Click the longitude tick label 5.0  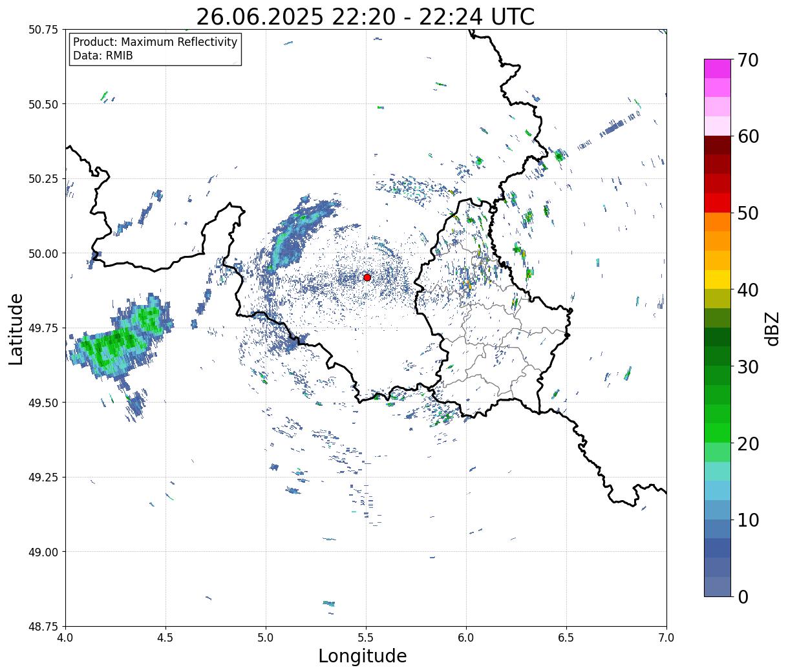point(266,638)
